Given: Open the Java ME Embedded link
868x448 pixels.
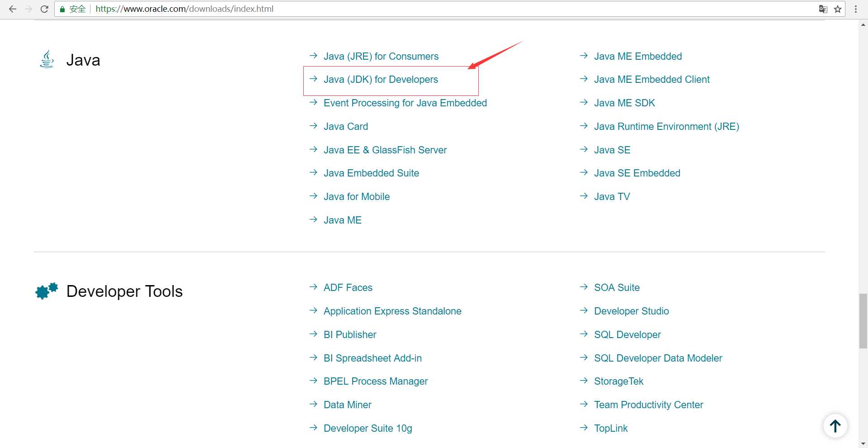Looking at the screenshot, I should click(x=638, y=57).
